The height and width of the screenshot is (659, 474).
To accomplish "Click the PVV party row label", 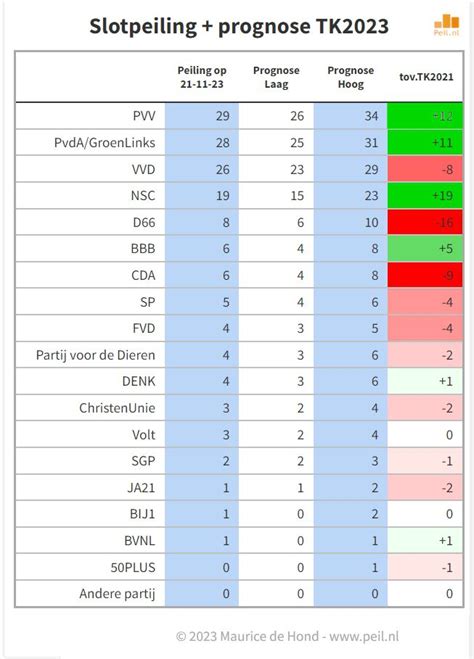I will point(144,116).
